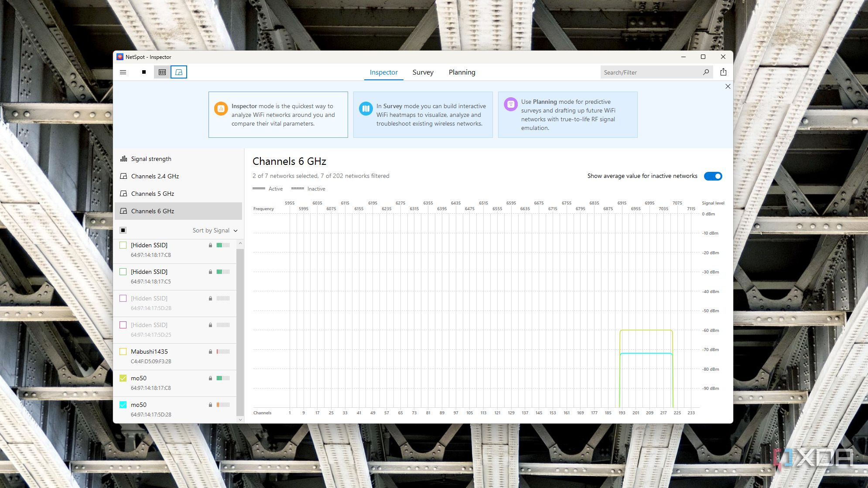Click signal bars icon for Mabushi1435
This screenshot has height=488, width=868.
coord(223,352)
